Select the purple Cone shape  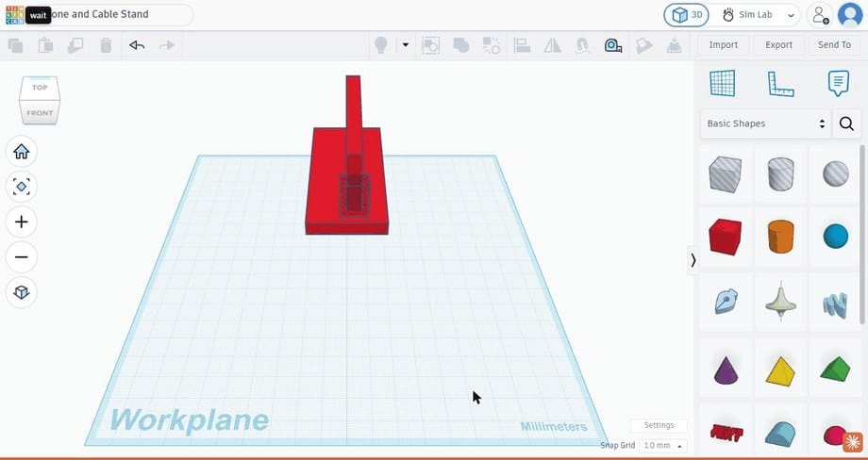coord(726,370)
